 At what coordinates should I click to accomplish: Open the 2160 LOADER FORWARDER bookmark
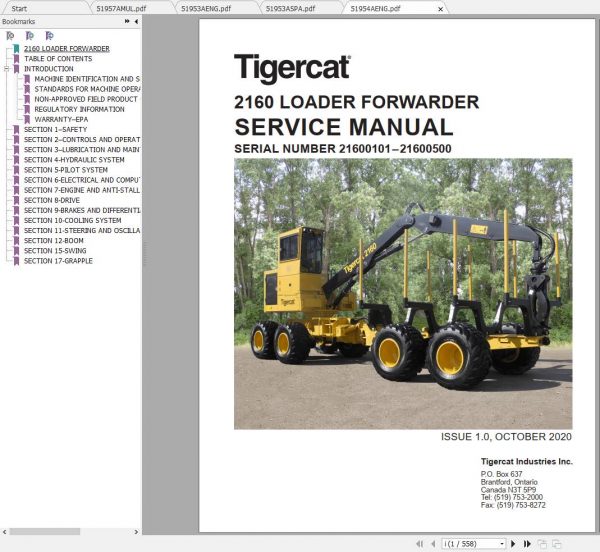point(67,49)
